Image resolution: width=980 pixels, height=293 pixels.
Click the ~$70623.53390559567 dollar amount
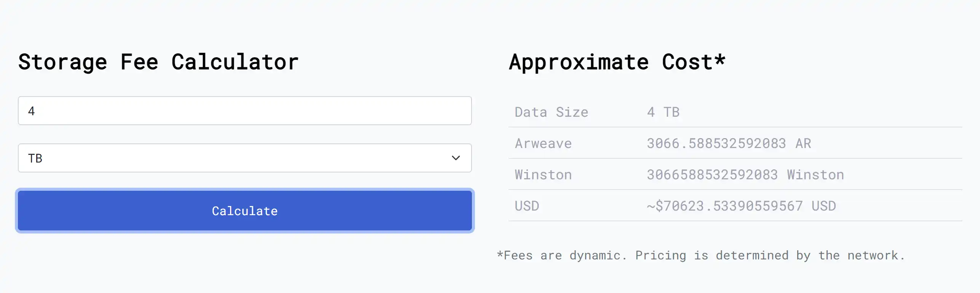pos(724,206)
